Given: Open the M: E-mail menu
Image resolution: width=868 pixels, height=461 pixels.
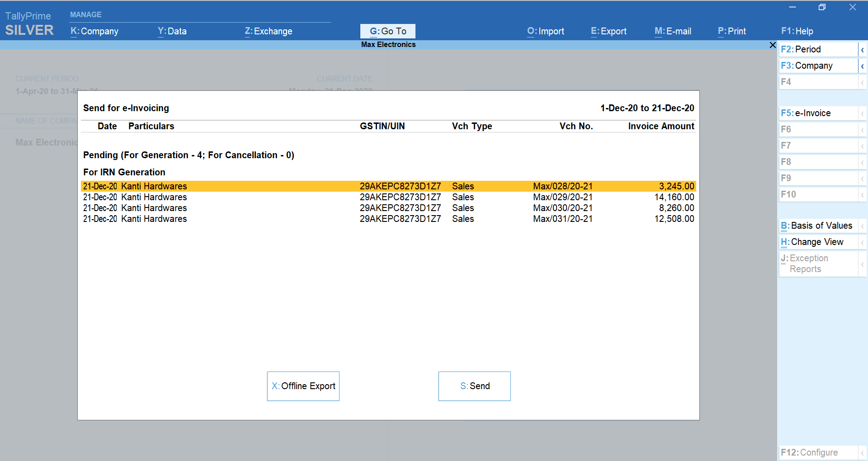Looking at the screenshot, I should coord(673,31).
